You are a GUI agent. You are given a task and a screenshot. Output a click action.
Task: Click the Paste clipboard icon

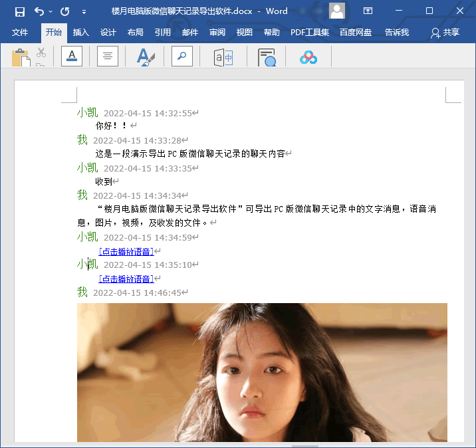click(x=21, y=57)
